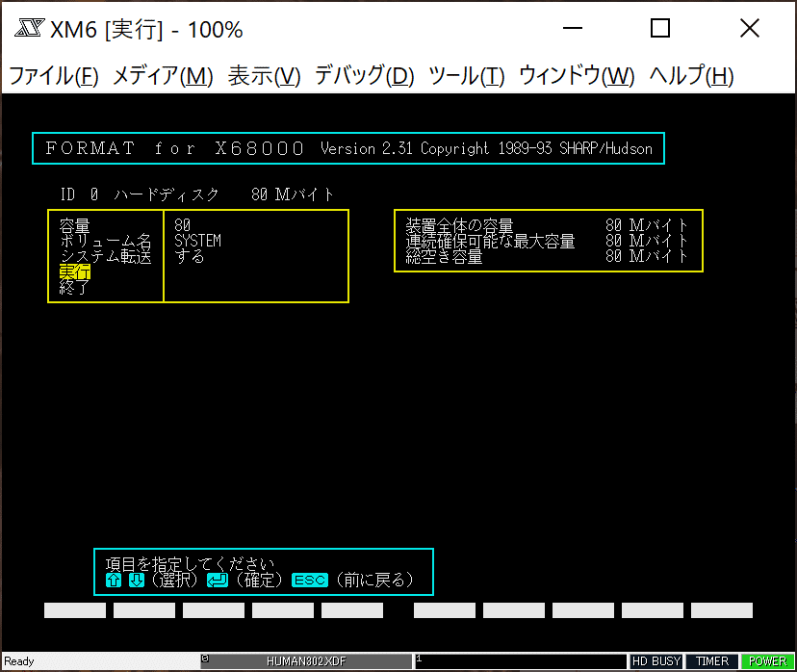Open the デバッグ(D) menu
797x672 pixels.
coord(365,76)
